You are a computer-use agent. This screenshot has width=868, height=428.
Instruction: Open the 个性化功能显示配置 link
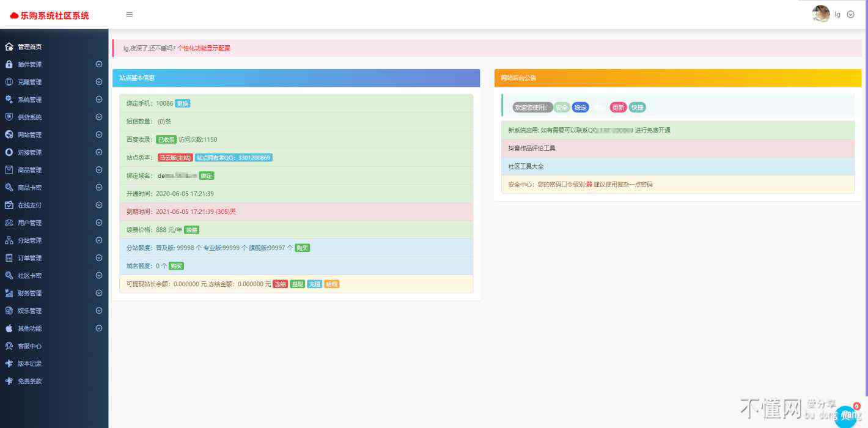pyautogui.click(x=204, y=48)
